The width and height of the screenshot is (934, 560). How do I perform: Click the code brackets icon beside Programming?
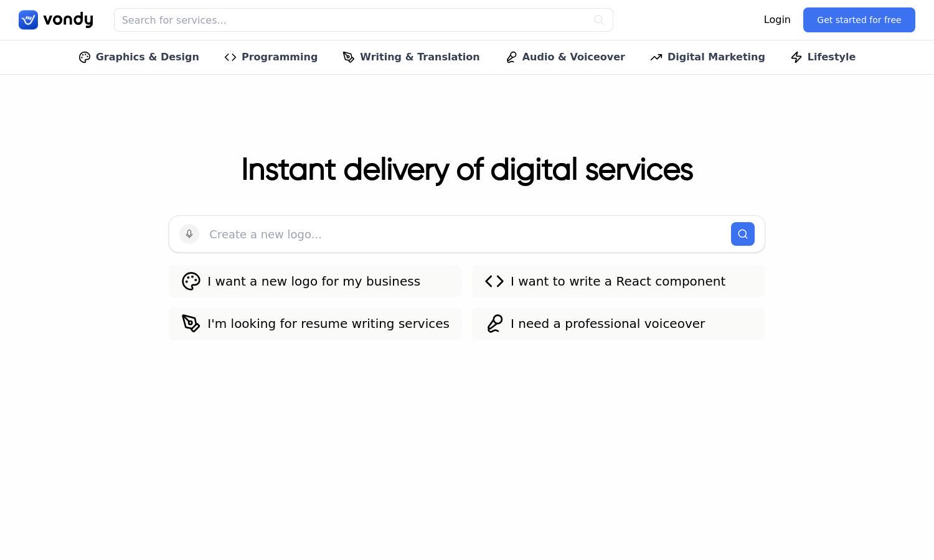(x=230, y=57)
